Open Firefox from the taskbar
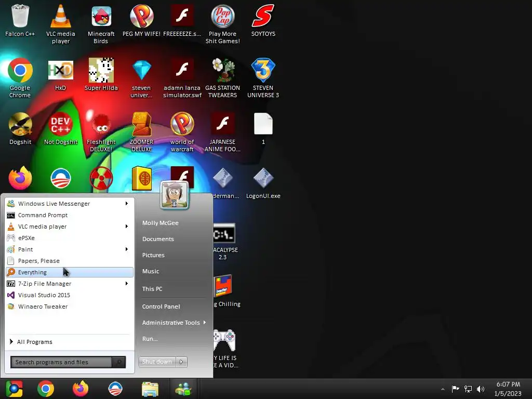532x399 pixels. tap(81, 389)
